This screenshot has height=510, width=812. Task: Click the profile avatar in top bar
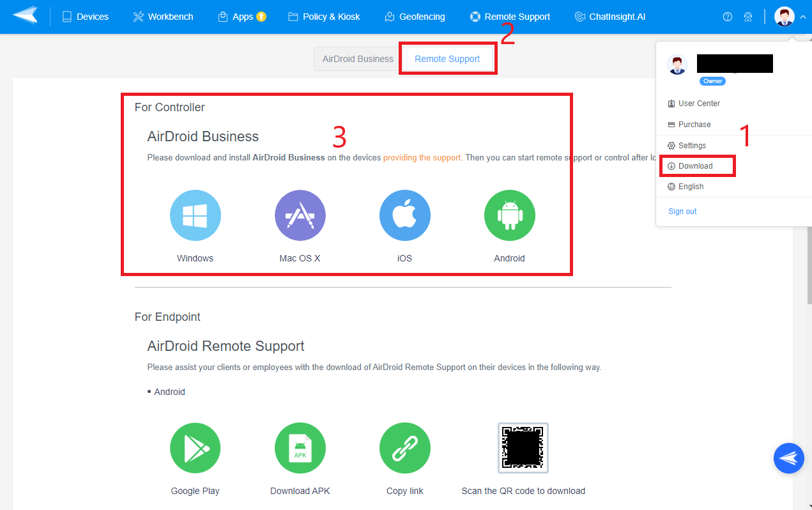point(785,17)
